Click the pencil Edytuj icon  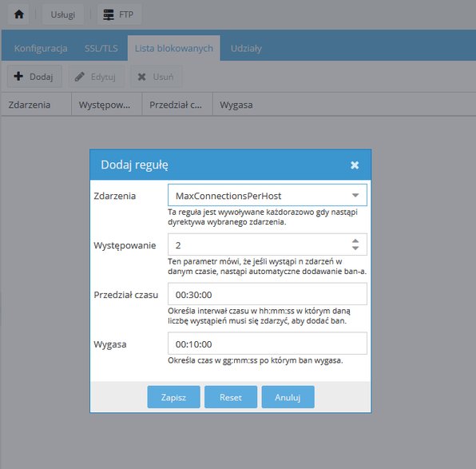click(x=80, y=77)
